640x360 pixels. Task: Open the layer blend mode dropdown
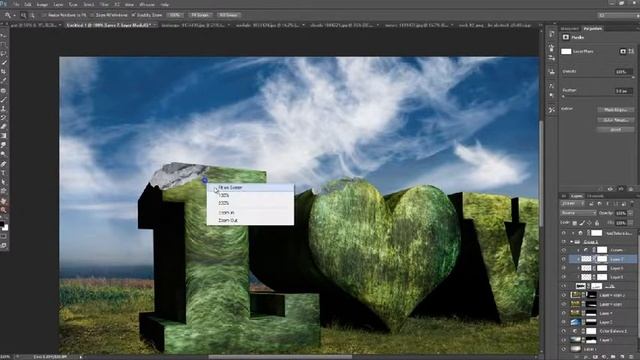(578, 213)
